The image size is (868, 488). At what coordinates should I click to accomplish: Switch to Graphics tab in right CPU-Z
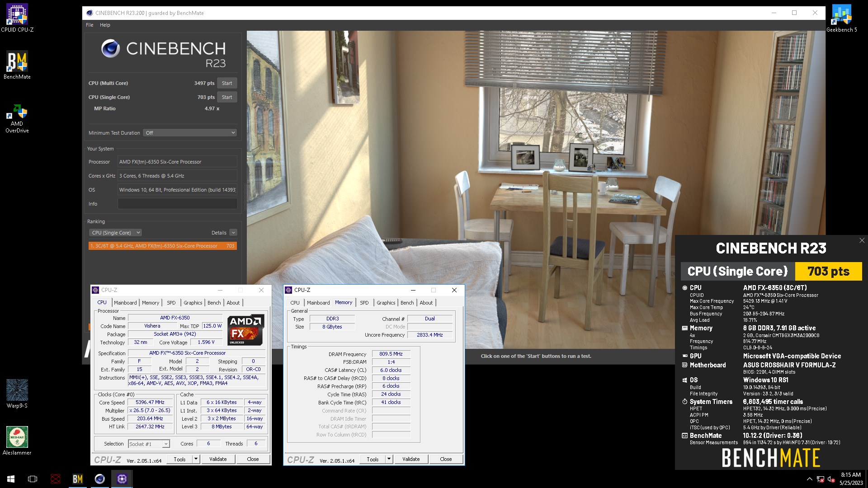[x=386, y=303]
